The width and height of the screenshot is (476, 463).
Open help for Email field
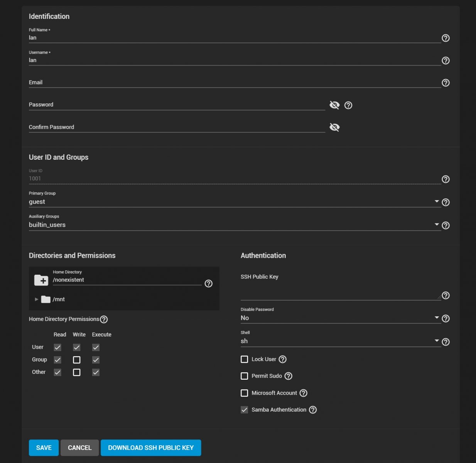(x=446, y=83)
